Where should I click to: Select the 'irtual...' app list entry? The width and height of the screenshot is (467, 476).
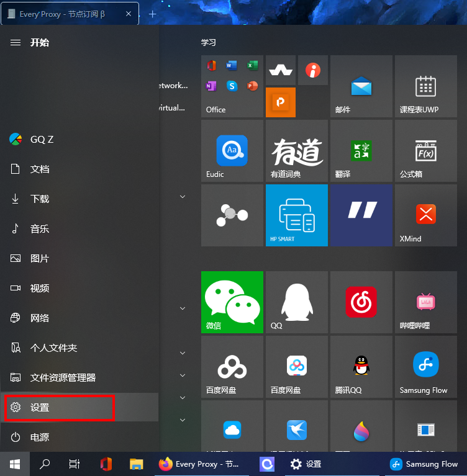coord(172,108)
